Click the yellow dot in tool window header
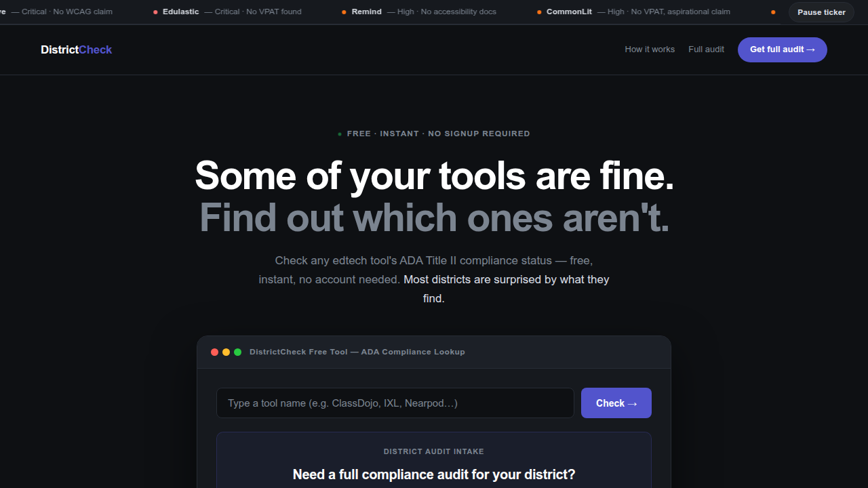Screen dimensions: 868x488 tap(226, 352)
